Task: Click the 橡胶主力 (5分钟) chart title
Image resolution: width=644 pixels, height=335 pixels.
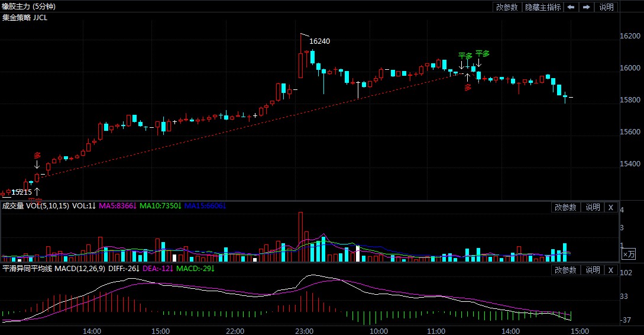Action: [30, 7]
